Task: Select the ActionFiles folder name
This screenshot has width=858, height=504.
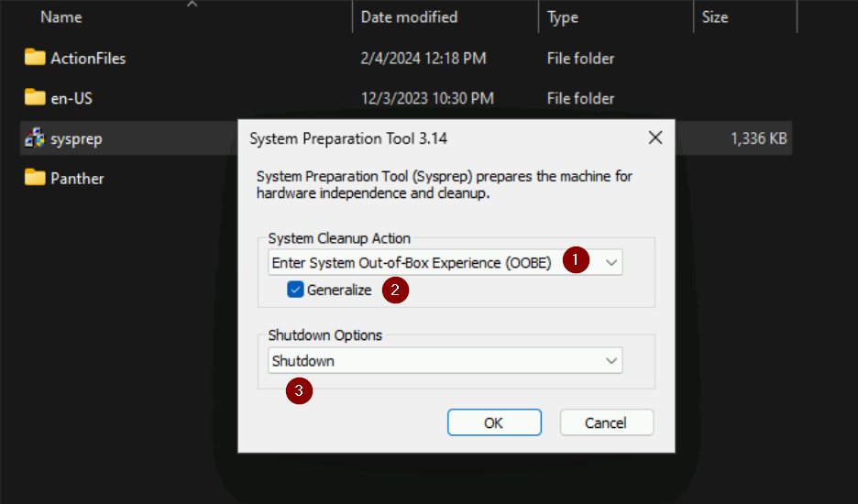Action: pos(88,58)
